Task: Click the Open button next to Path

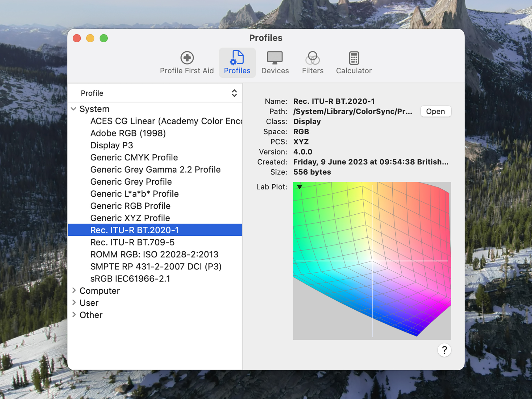Action: click(436, 111)
